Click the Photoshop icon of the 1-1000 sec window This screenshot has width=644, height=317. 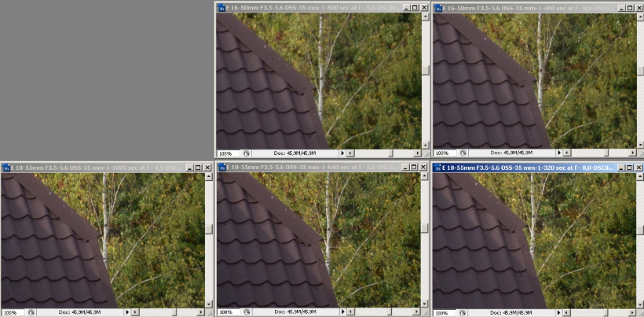(x=5, y=168)
